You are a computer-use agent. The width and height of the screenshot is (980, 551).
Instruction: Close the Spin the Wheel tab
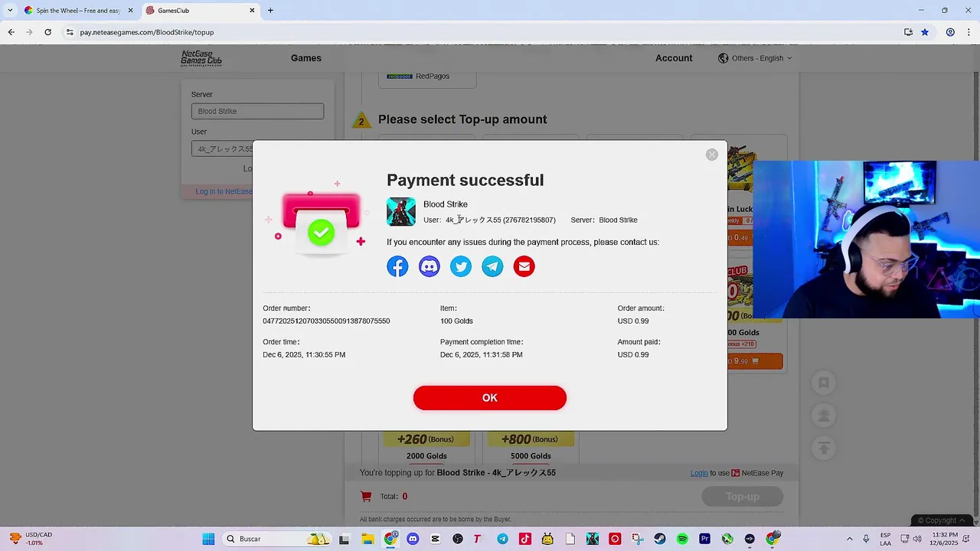pyautogui.click(x=131, y=11)
